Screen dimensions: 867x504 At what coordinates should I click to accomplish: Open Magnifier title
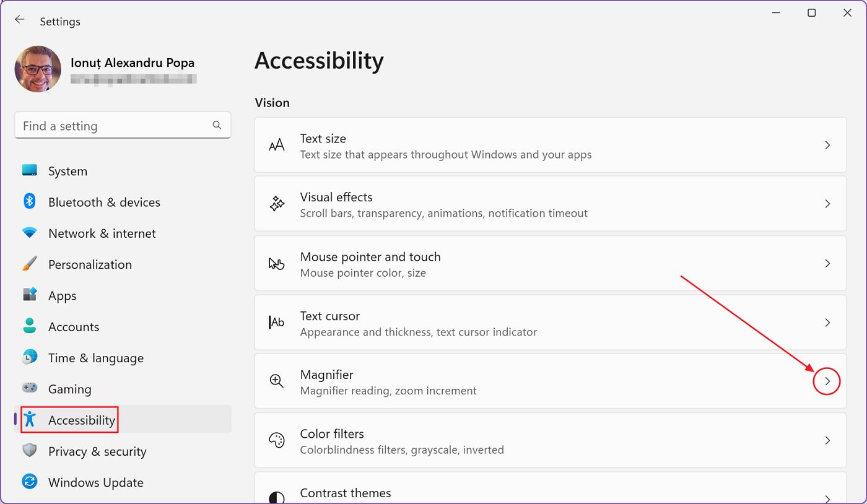326,375
